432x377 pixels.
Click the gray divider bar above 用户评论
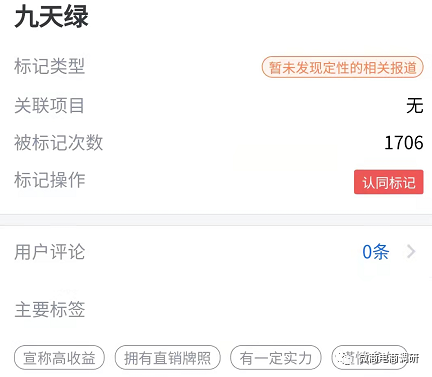click(x=216, y=220)
